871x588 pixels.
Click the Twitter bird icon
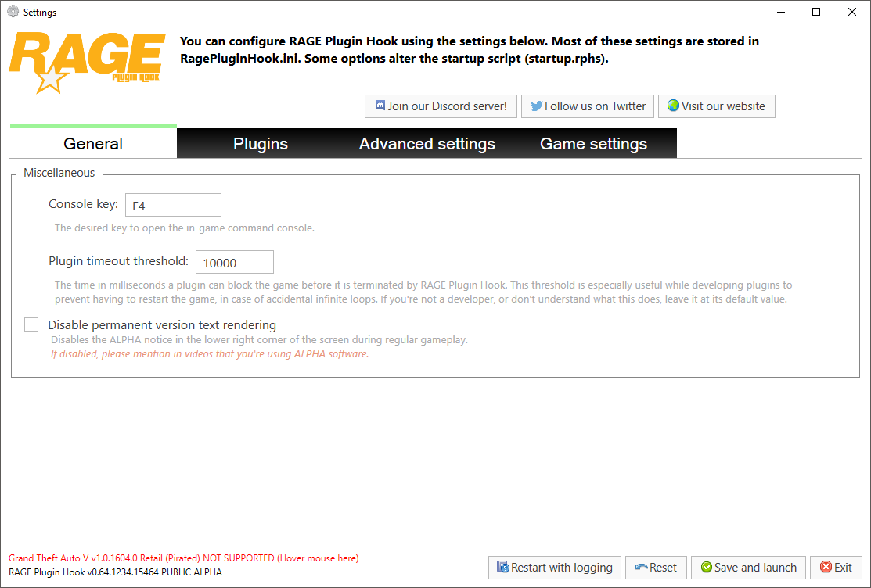pos(536,106)
